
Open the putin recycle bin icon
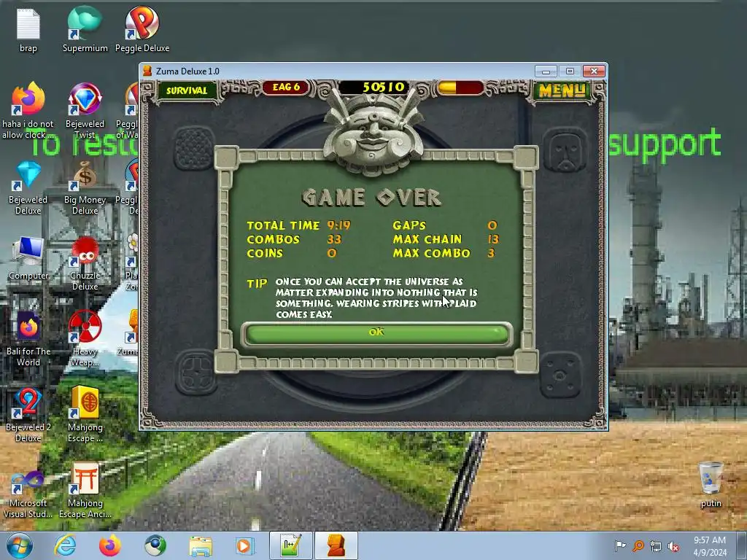711,484
